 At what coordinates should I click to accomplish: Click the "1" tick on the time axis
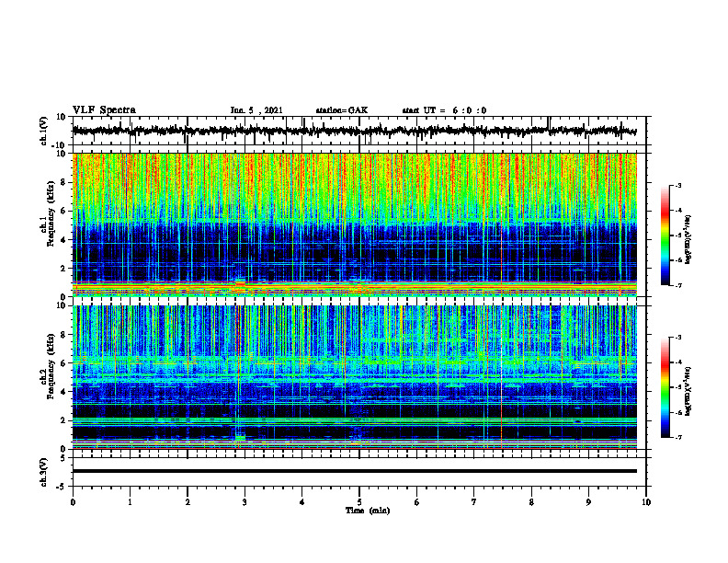tap(130, 502)
